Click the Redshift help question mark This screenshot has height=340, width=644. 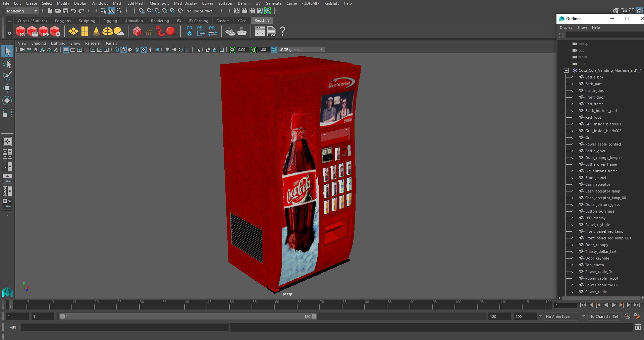tap(282, 31)
